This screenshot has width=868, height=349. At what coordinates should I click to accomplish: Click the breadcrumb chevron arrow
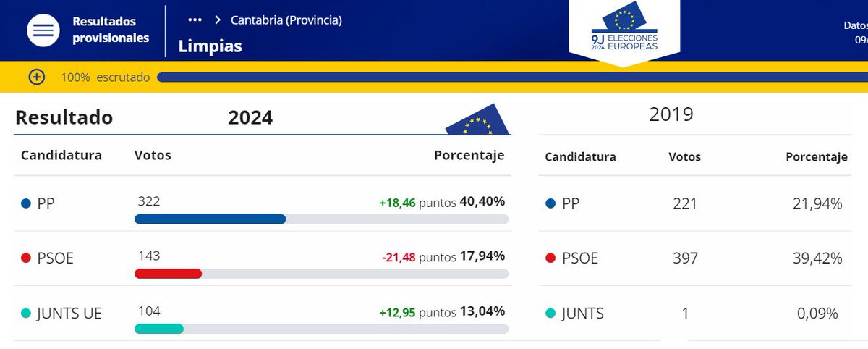[217, 20]
